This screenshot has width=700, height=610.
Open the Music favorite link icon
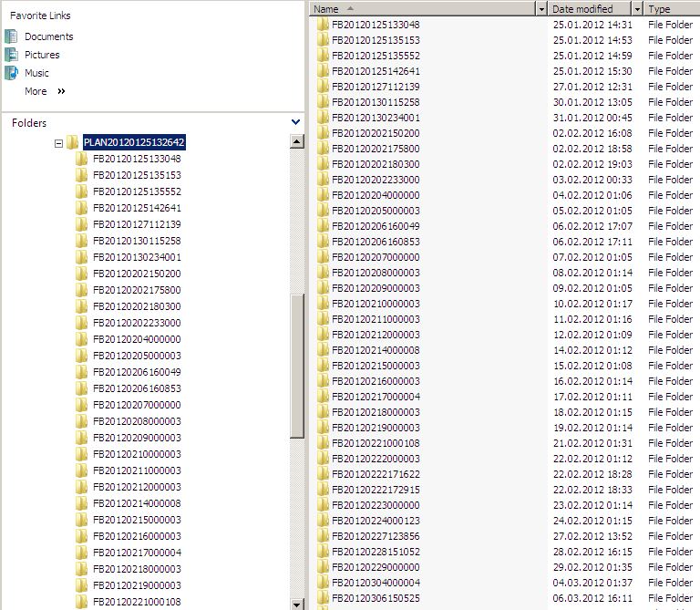[11, 73]
